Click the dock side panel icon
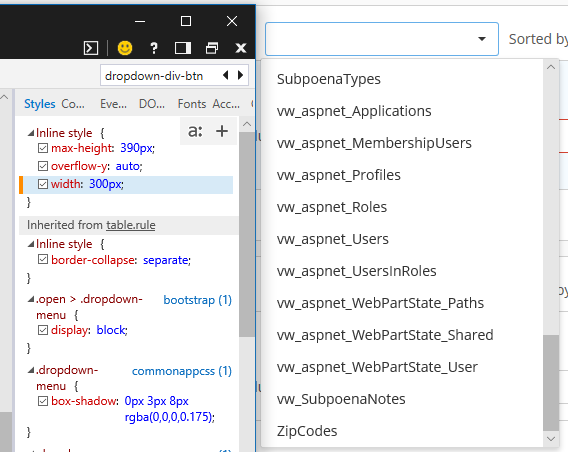 pyautogui.click(x=183, y=48)
